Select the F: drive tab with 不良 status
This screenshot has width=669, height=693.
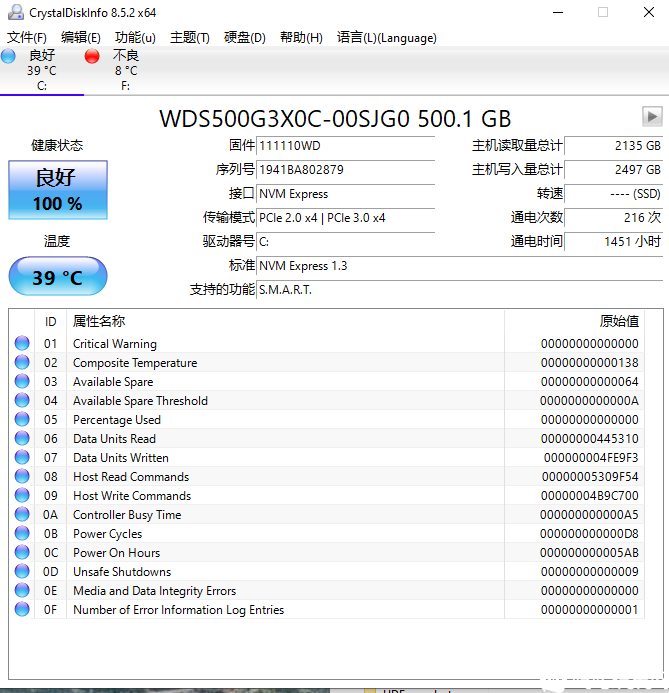click(x=125, y=70)
